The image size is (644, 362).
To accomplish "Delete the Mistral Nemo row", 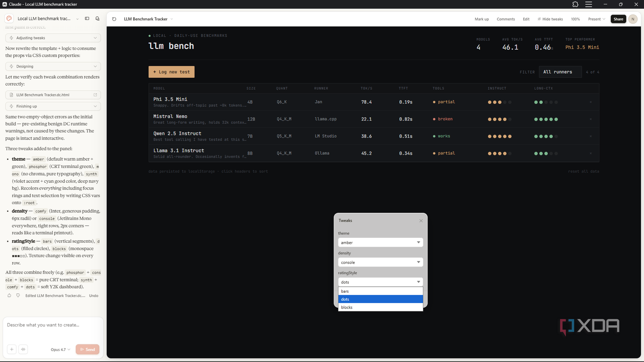I will pos(591,119).
